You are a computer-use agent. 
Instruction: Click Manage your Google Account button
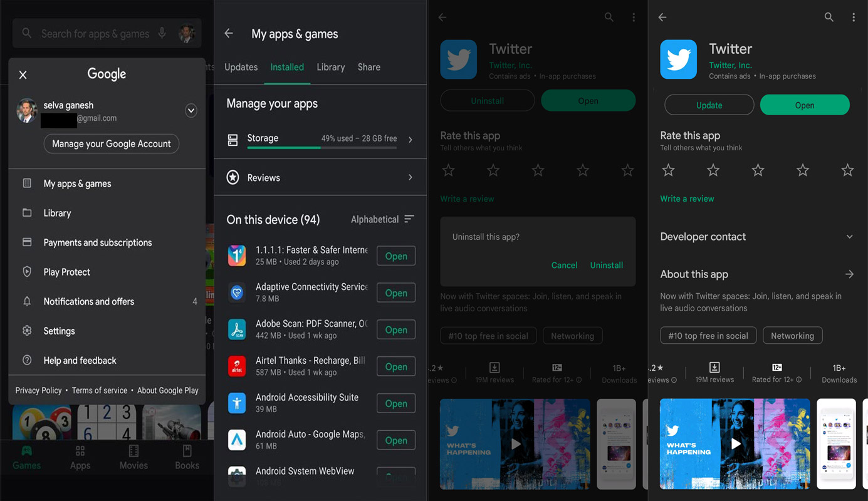point(112,144)
